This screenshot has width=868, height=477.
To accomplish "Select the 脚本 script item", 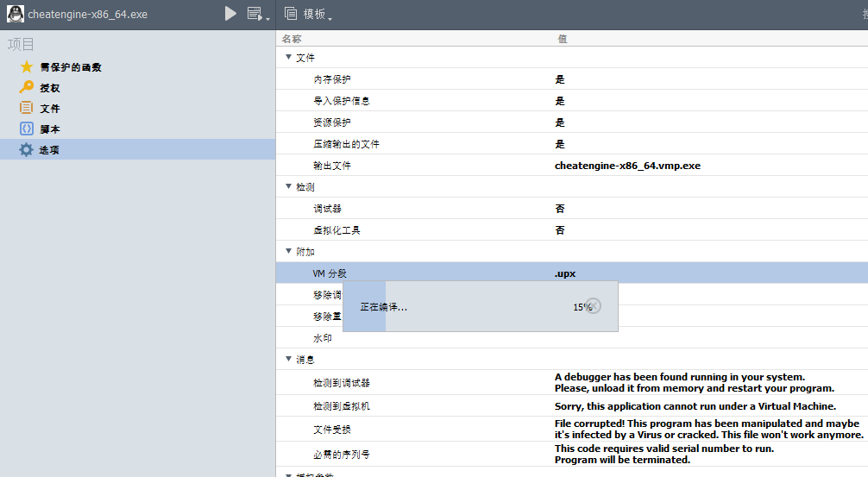I will pos(137,129).
